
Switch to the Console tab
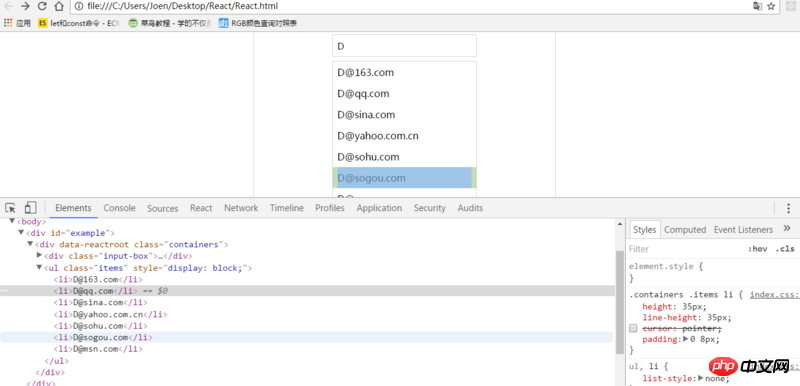(x=119, y=208)
